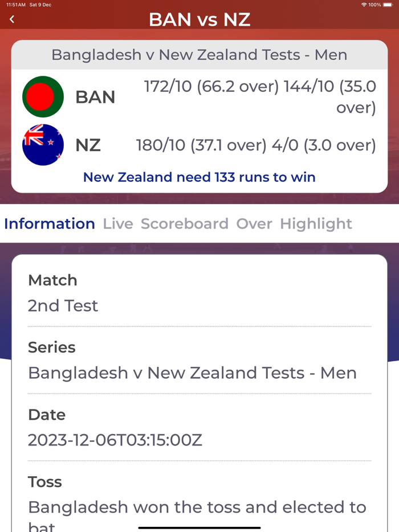Tap the New Zealand flag icon
This screenshot has width=399, height=532.
tap(42, 145)
